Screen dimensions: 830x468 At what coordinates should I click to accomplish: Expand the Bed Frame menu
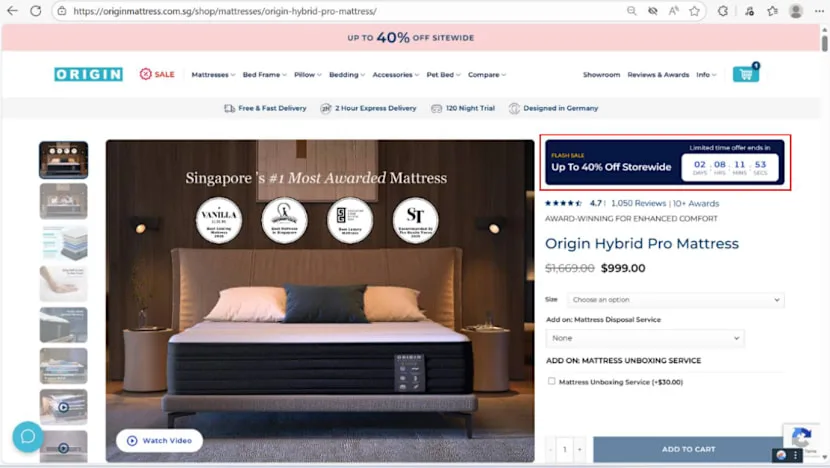coord(265,75)
